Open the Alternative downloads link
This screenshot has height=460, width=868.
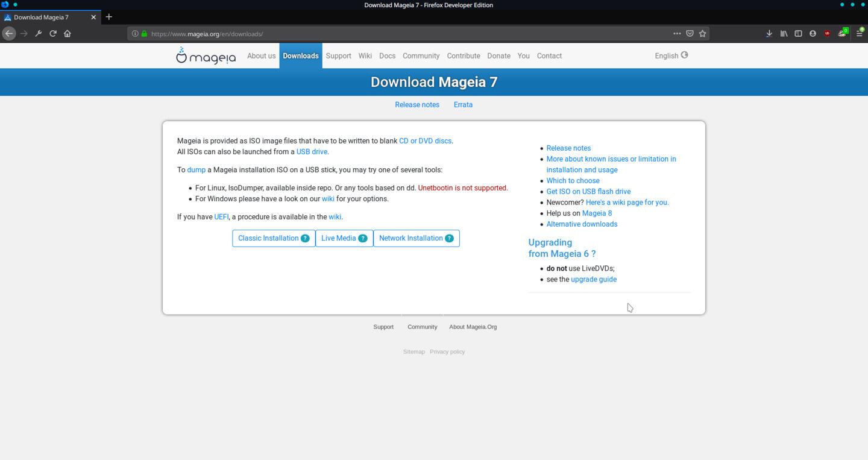[582, 224]
